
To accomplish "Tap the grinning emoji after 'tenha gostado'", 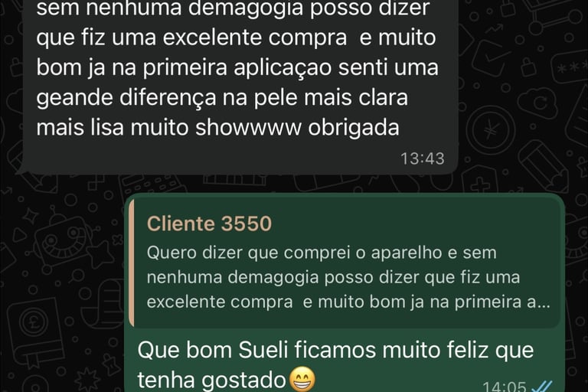I will pyautogui.click(x=302, y=379).
